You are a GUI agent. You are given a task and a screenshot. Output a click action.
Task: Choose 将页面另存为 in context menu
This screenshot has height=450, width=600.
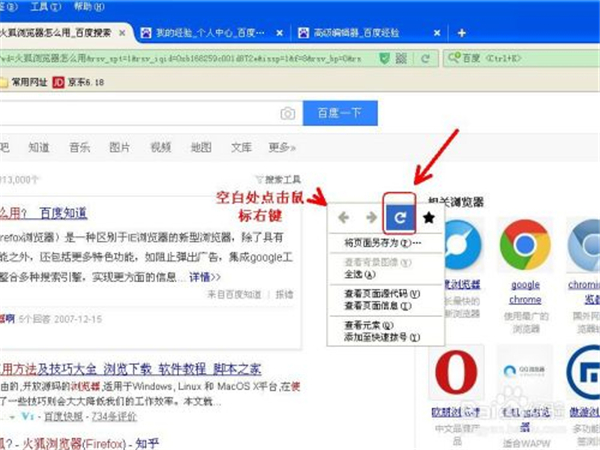(x=385, y=243)
